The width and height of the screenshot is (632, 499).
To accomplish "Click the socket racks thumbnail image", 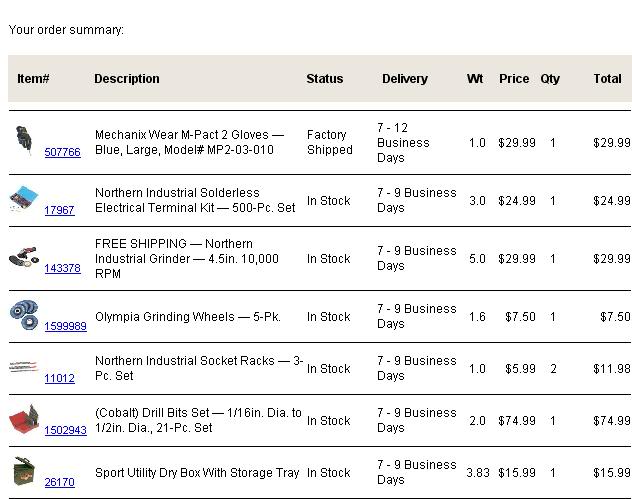I will (23, 367).
